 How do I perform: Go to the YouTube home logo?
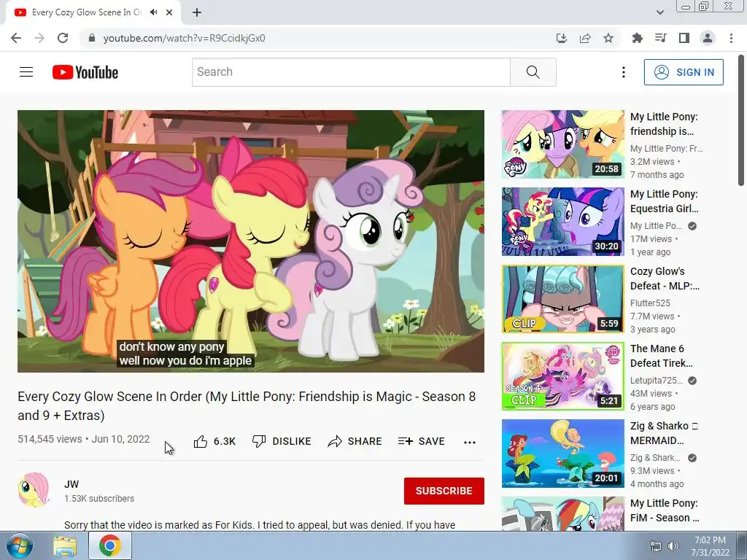point(85,72)
